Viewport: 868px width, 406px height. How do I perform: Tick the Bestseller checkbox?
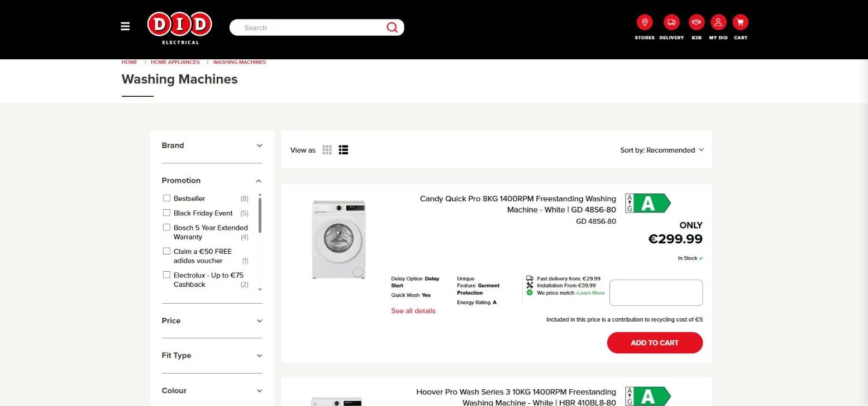tap(166, 198)
